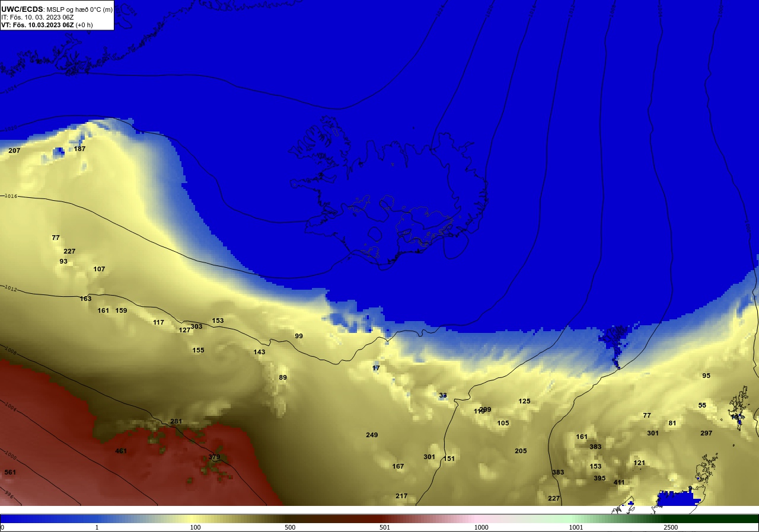Select the height value 143
This screenshot has height=532, width=759.
click(259, 352)
